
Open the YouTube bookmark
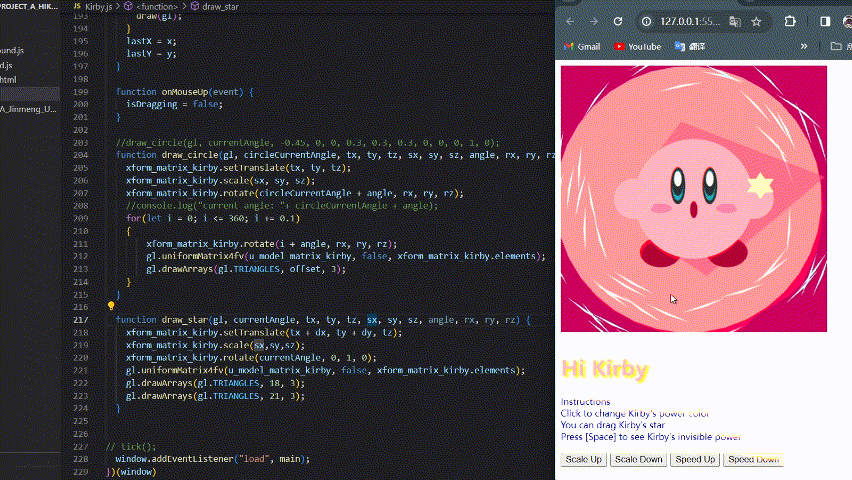(637, 47)
